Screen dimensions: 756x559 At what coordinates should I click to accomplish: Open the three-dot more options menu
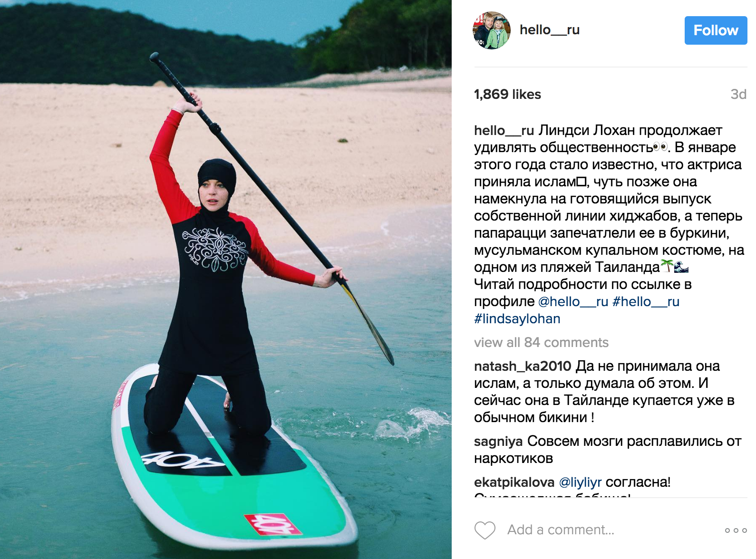736,530
